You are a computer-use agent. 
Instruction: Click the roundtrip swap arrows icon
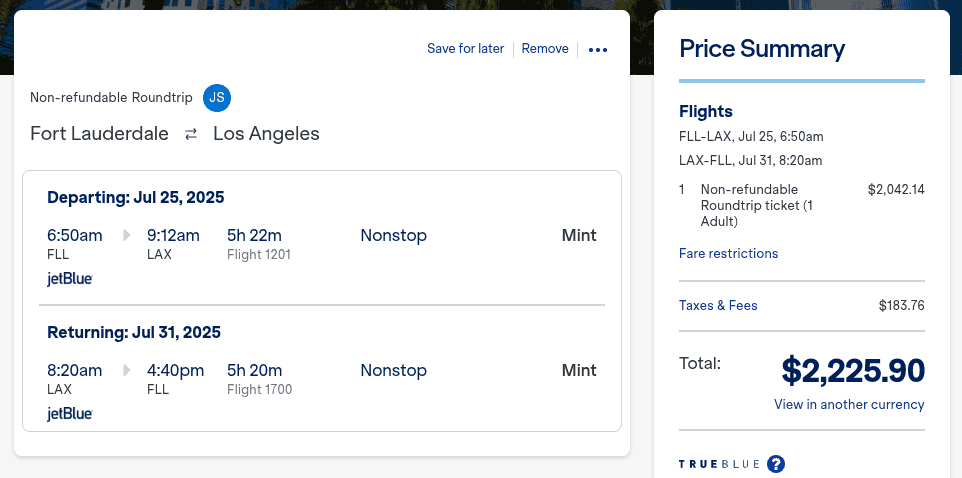click(x=191, y=134)
